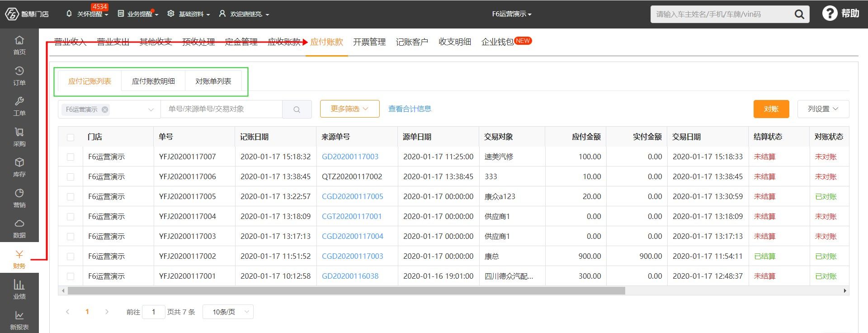Toggle the select-all header checkbox

coord(71,137)
